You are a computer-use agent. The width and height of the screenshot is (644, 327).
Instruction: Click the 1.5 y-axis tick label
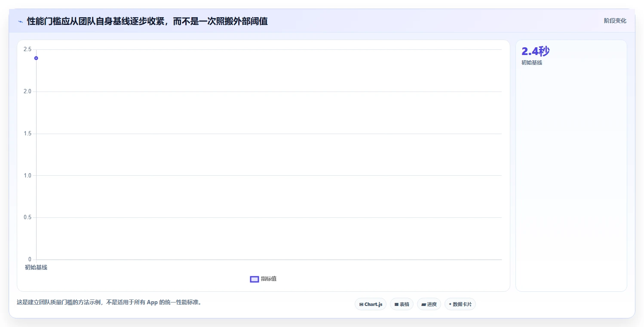click(28, 134)
